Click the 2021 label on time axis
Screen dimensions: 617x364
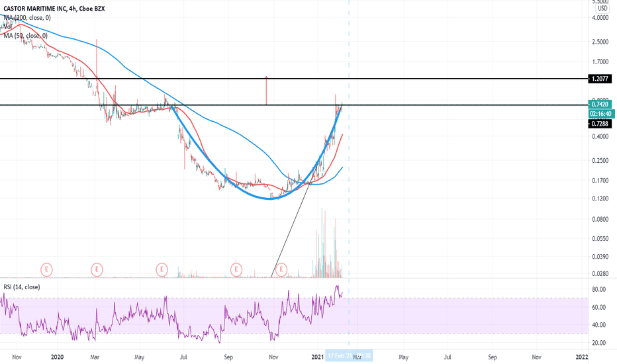[318, 357]
